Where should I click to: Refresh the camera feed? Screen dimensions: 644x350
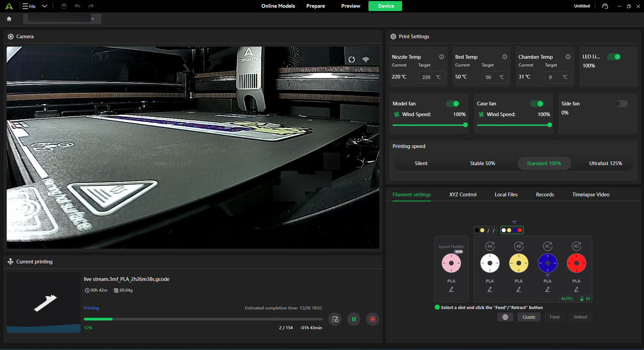[352, 59]
